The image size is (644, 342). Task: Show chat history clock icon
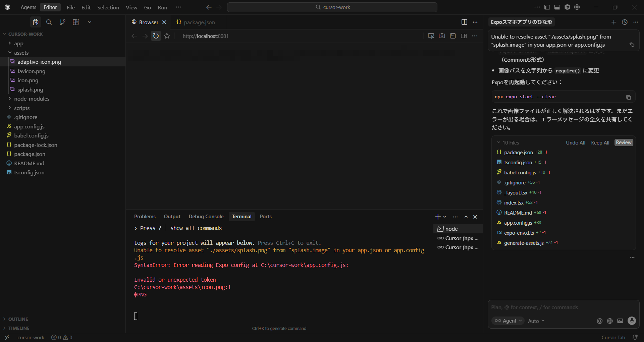625,22
